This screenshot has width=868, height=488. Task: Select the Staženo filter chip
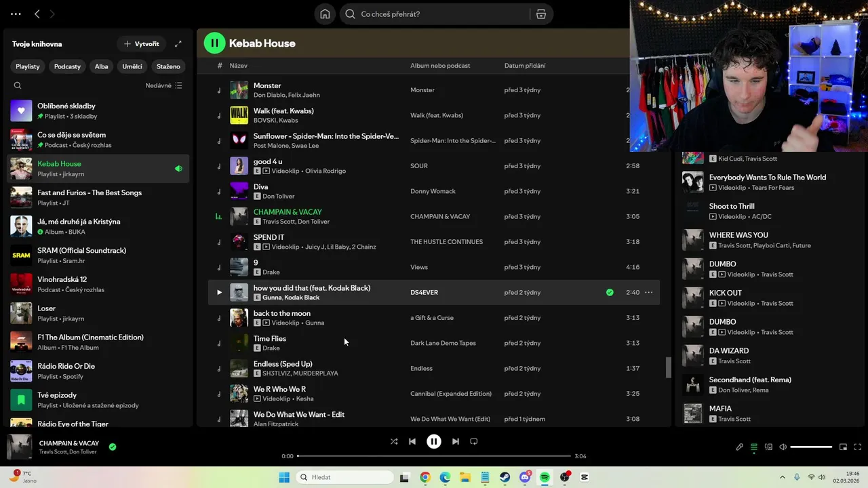click(168, 66)
